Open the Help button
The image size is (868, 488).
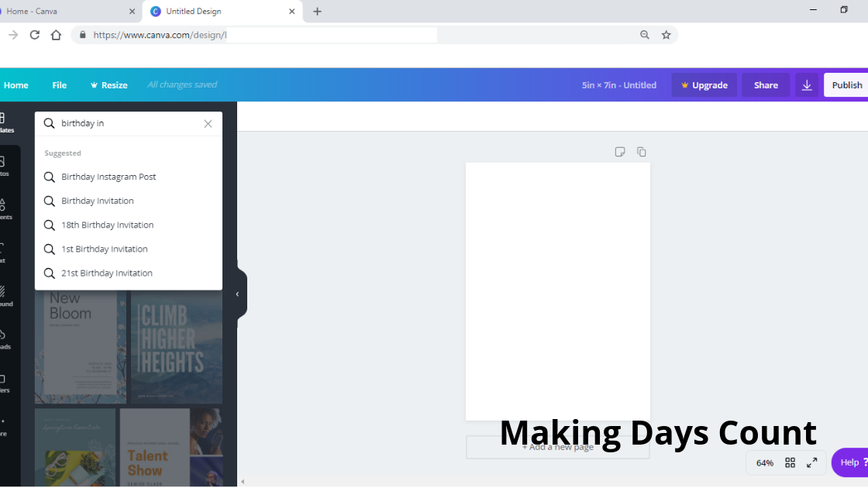(849, 462)
